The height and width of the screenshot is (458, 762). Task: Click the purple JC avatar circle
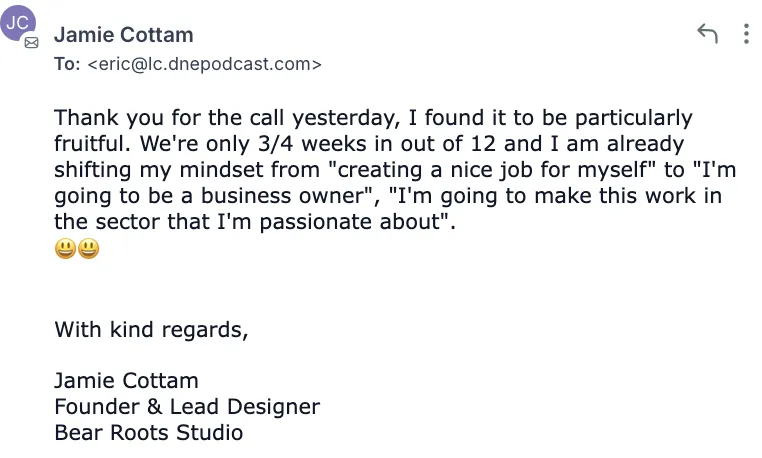tap(19, 23)
